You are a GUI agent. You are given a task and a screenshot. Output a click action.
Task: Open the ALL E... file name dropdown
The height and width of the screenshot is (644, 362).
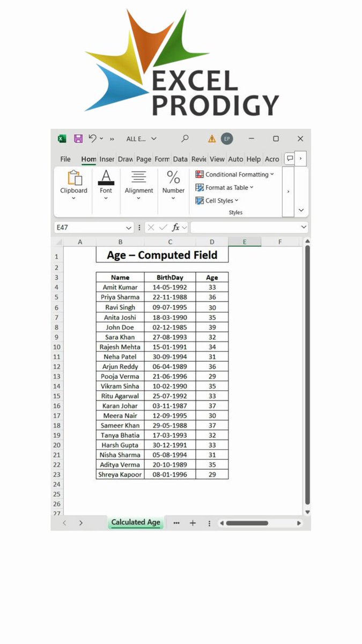(142, 139)
